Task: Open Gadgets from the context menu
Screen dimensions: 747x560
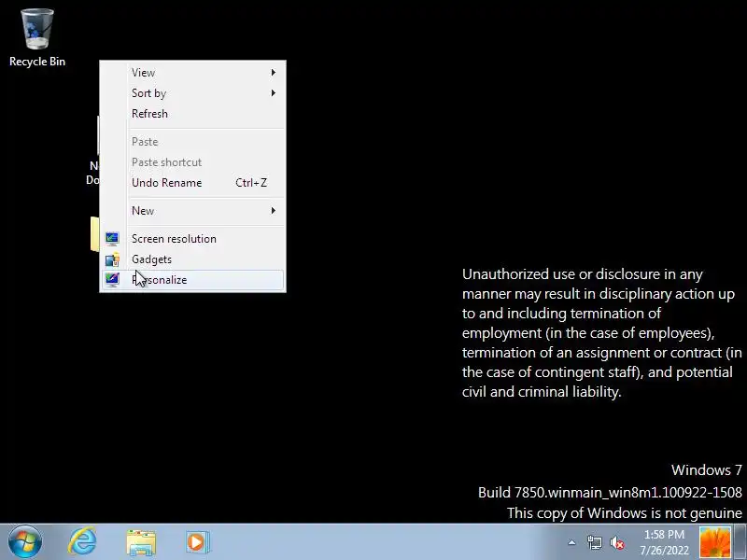Action: [x=192, y=259]
